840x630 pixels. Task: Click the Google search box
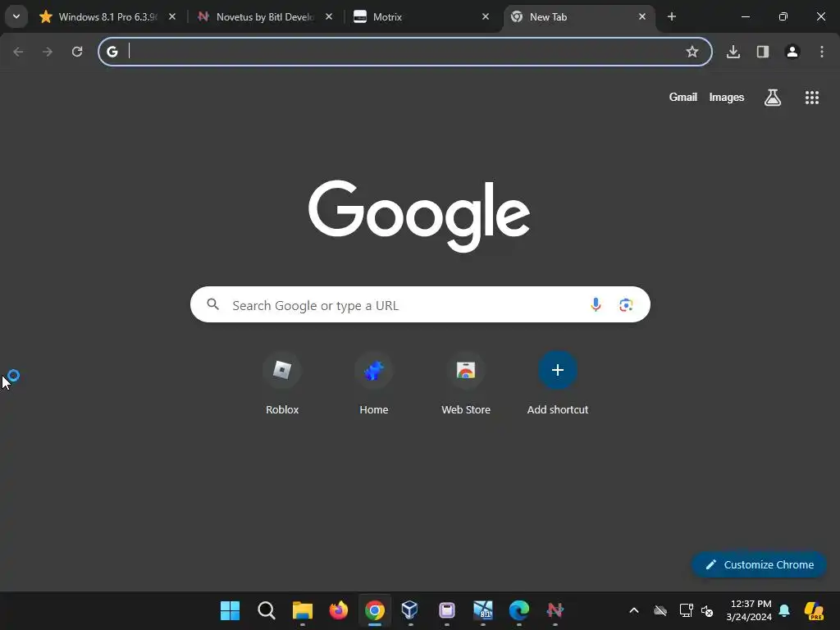pos(420,305)
